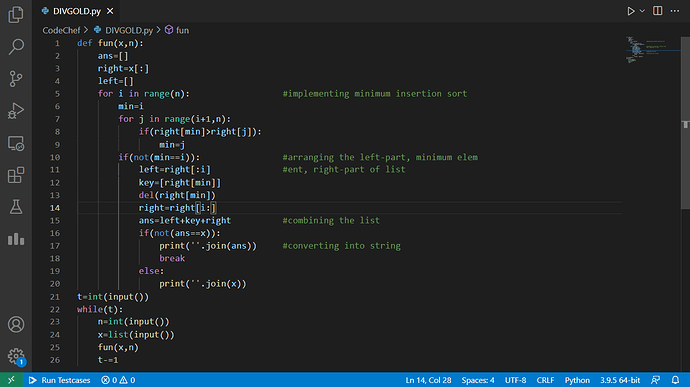The height and width of the screenshot is (387, 690).
Task: Click 'right=x[:]' on line 3
Action: [123, 69]
